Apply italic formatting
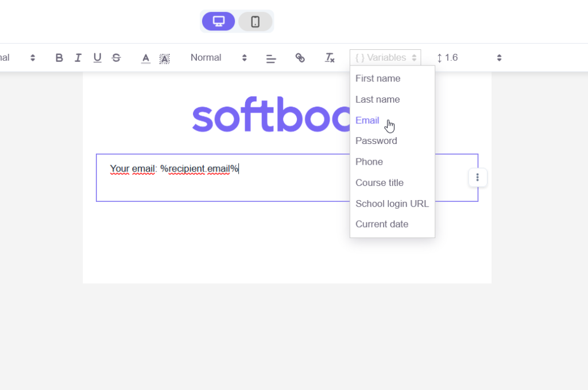The image size is (588, 390). click(x=78, y=58)
